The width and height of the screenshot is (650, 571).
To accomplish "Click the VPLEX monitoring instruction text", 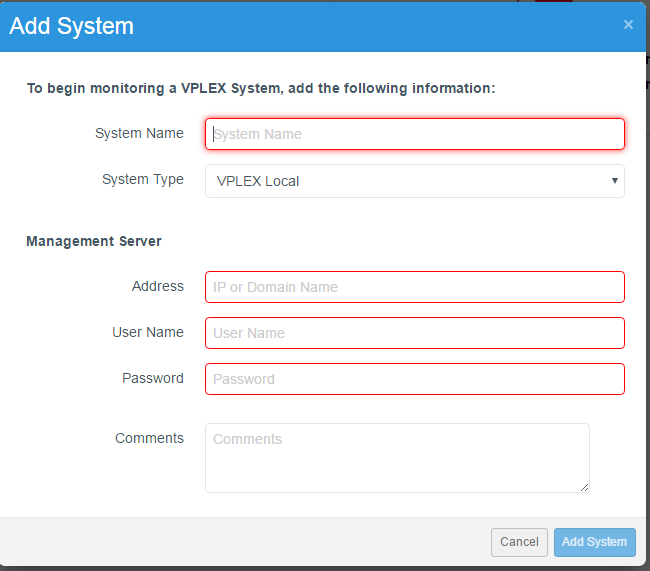I will tap(261, 88).
